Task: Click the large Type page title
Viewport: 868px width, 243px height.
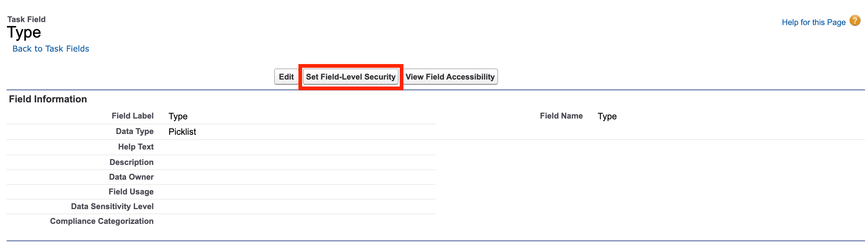Action: tap(24, 33)
